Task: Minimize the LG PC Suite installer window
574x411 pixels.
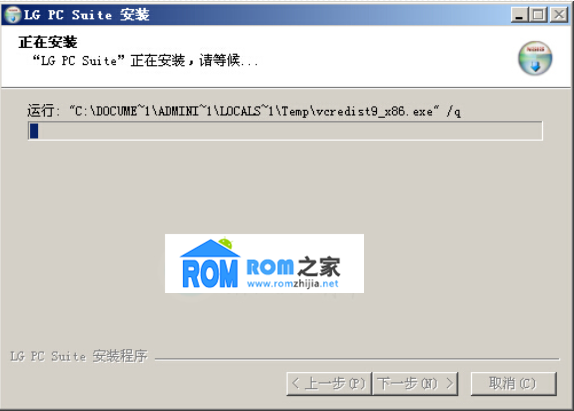Action: coord(519,15)
